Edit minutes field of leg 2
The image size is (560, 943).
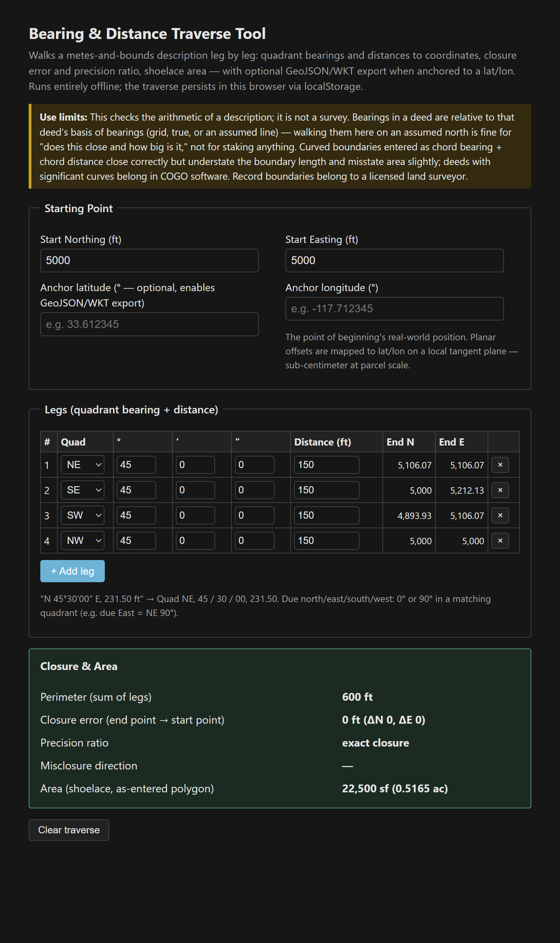(195, 490)
